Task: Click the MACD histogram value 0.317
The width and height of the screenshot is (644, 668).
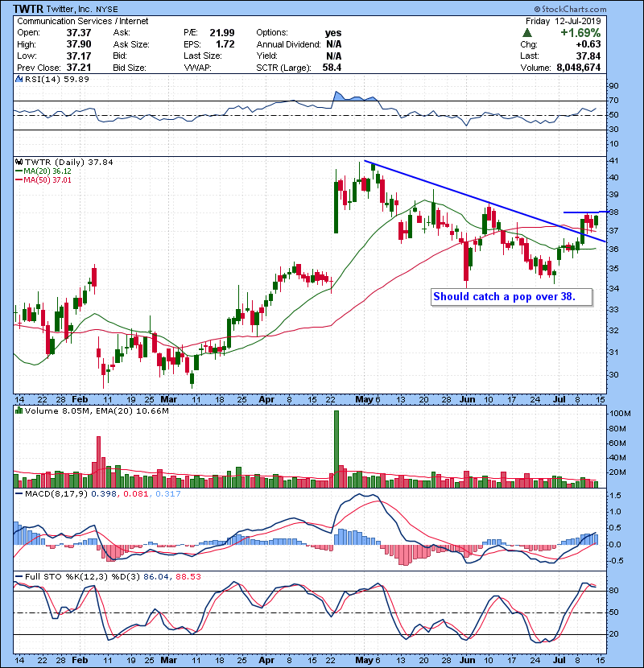Action: (x=168, y=494)
